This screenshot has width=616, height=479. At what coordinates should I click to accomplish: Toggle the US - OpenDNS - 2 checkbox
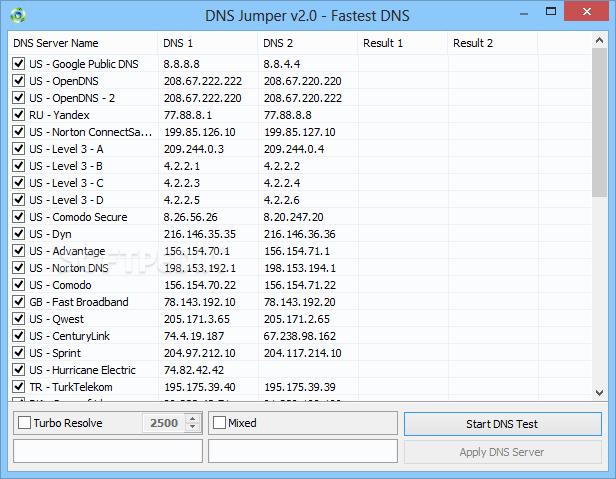click(18, 97)
